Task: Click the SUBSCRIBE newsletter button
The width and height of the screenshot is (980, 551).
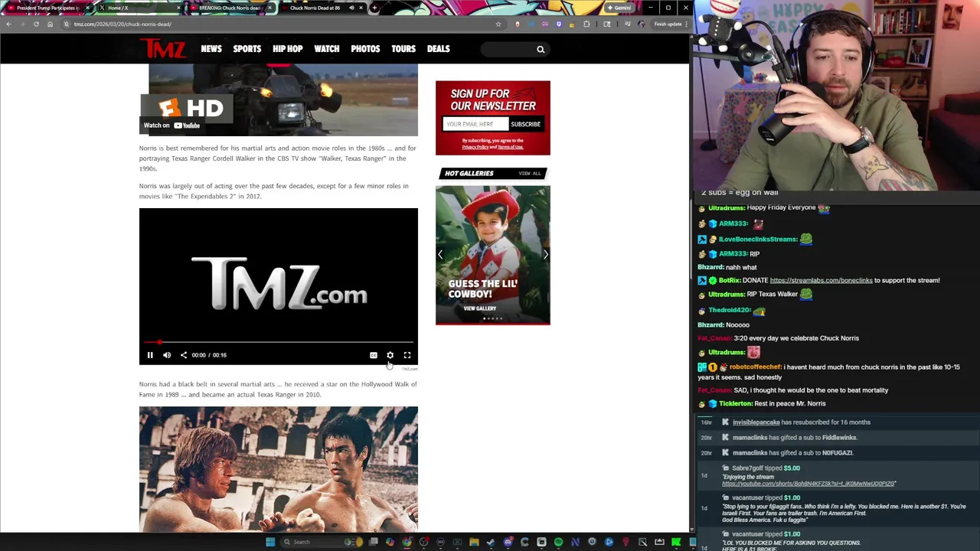Action: click(x=525, y=124)
